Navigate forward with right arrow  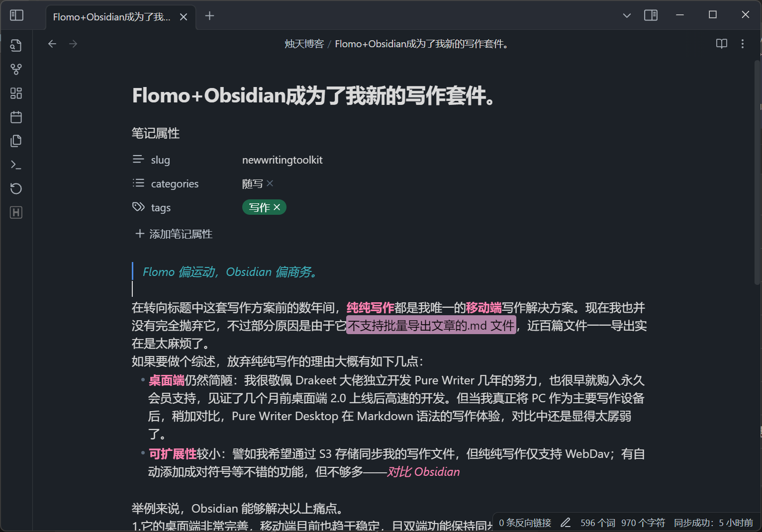pyautogui.click(x=73, y=44)
